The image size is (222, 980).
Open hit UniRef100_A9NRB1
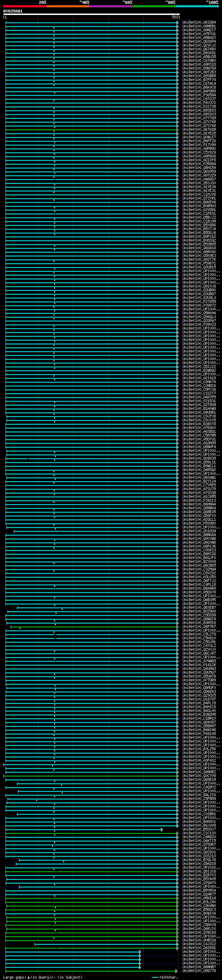tap(199, 26)
